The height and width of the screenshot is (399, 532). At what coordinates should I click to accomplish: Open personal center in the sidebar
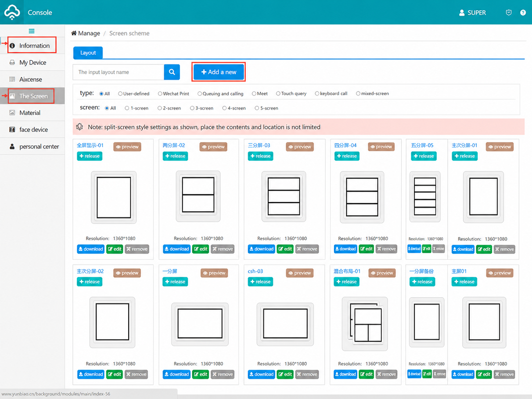point(32,147)
